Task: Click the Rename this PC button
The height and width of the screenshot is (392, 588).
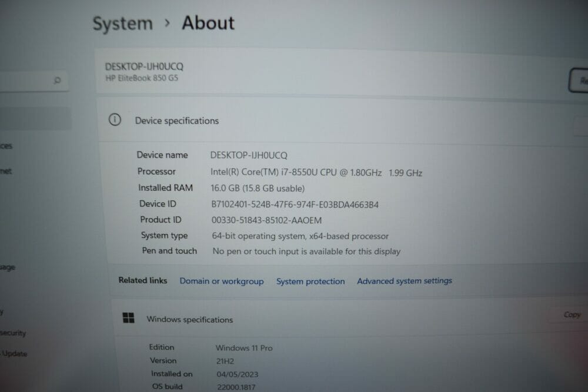Action: point(579,80)
